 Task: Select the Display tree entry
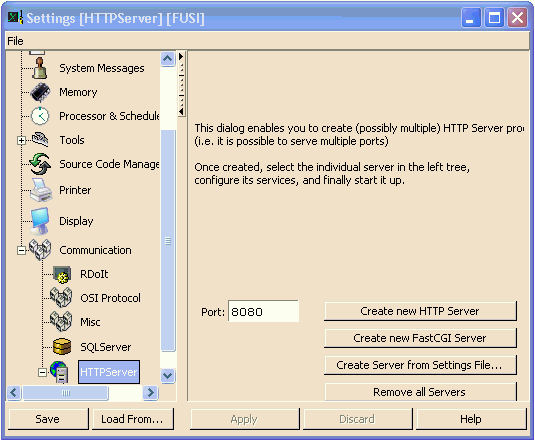point(76,221)
